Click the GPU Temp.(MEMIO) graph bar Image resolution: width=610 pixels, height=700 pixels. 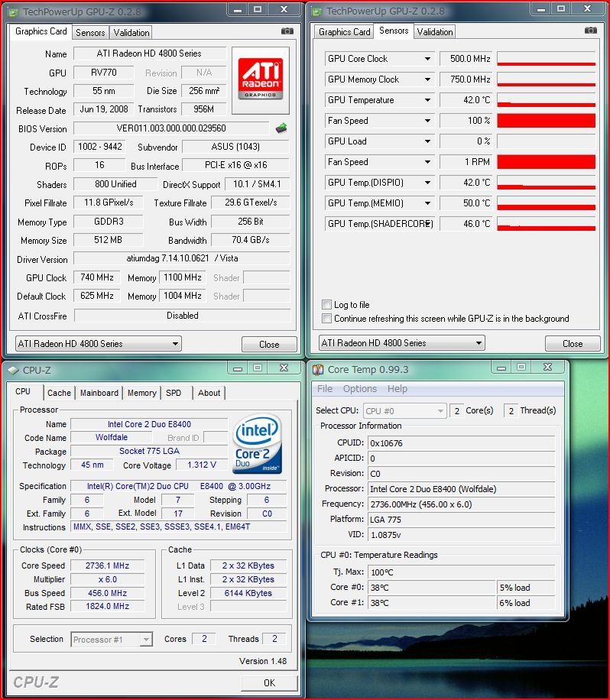point(546,203)
